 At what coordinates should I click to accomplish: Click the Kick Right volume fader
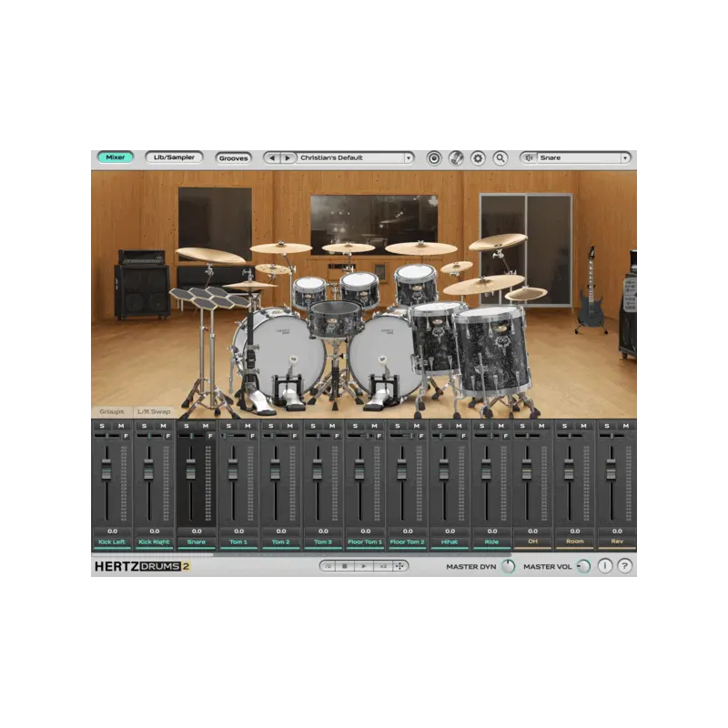149,469
